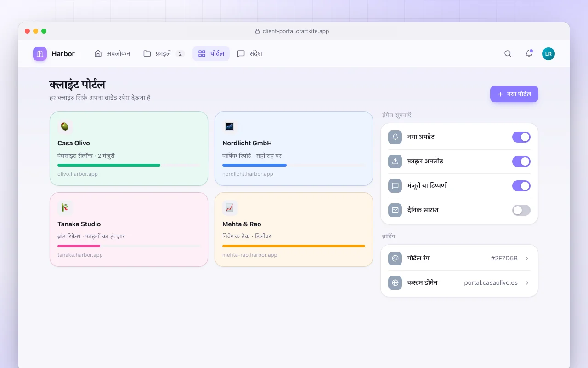Expand the पोर्टल रंग row chevron
Image resolution: width=588 pixels, height=368 pixels.
[527, 259]
